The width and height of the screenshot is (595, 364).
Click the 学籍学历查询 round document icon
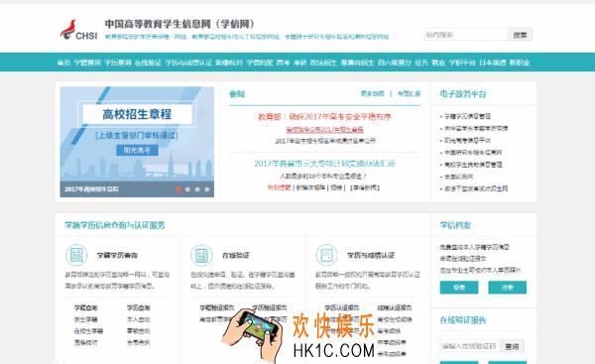coord(76,255)
